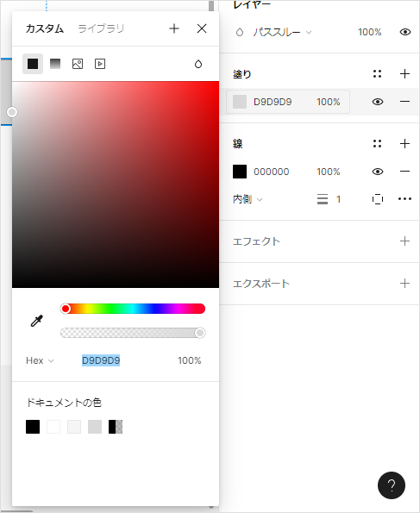The height and width of the screenshot is (513, 420).
Task: Open the 内側 stroke position dropdown
Action: (248, 199)
